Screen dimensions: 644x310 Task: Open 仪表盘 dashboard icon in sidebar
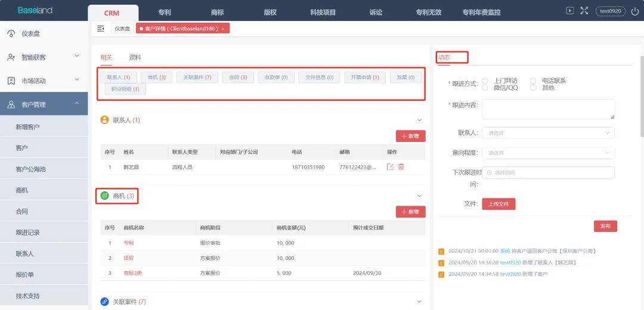click(x=11, y=33)
